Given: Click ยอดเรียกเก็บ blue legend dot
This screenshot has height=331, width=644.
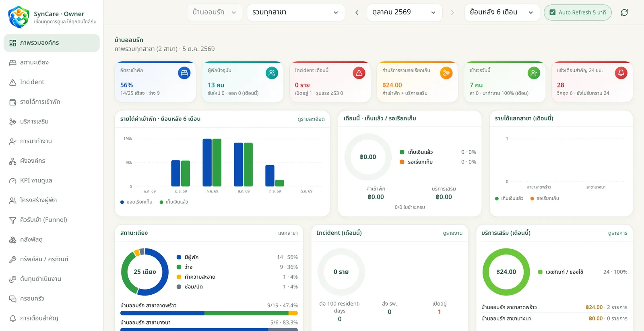Looking at the screenshot, I should point(122,202).
